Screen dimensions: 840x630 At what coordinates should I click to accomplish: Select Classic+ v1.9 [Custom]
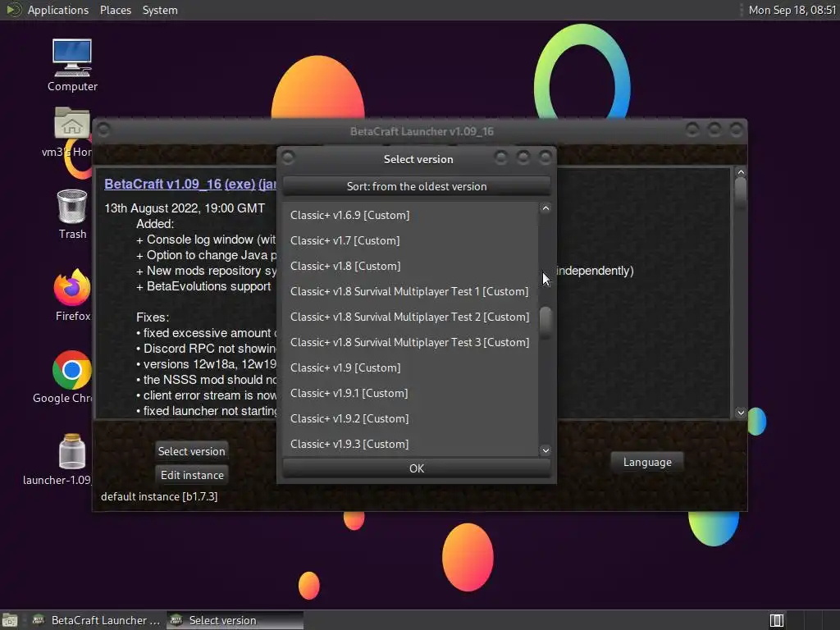pos(410,367)
